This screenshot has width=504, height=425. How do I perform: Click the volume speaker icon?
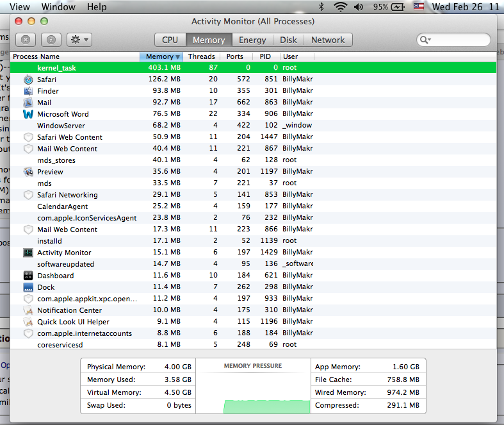pos(359,7)
